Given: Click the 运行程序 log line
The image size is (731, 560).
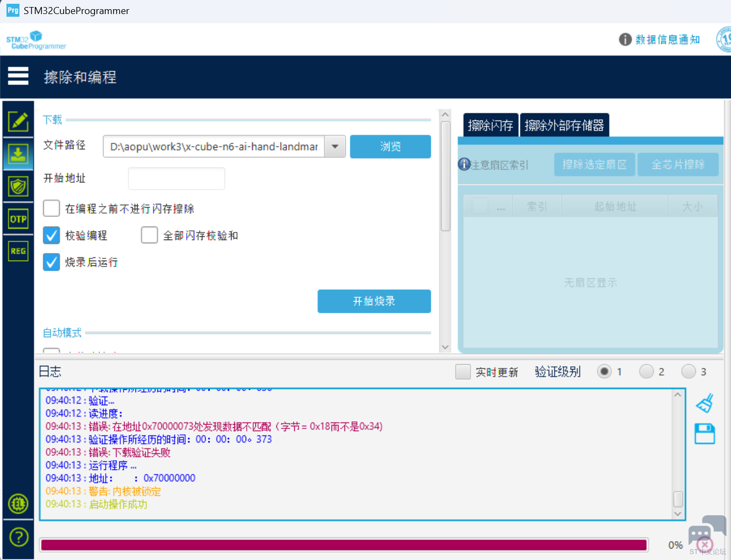Looking at the screenshot, I should pyautogui.click(x=91, y=465).
